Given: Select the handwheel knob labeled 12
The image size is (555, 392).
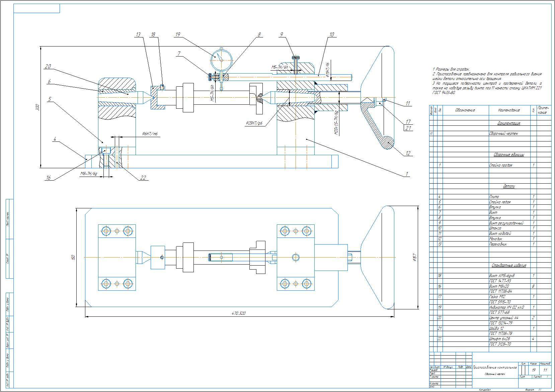Looking at the screenshot, I should (388, 142).
